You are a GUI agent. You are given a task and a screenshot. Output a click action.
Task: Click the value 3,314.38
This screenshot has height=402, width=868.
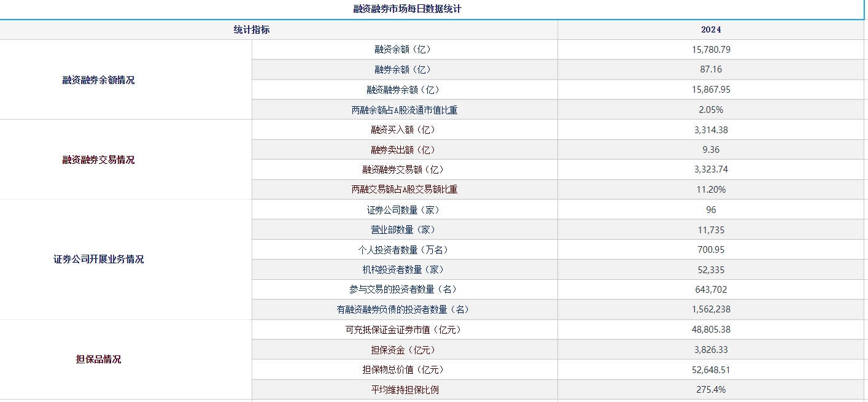coord(711,129)
